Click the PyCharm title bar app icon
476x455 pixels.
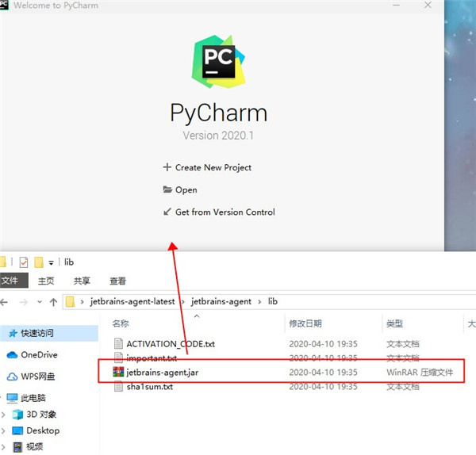(x=4, y=5)
